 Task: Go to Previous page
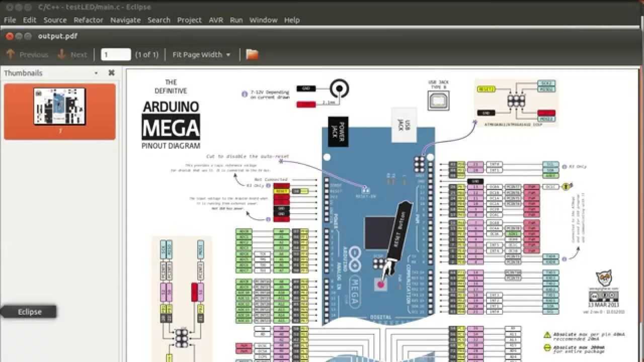click(x=27, y=54)
